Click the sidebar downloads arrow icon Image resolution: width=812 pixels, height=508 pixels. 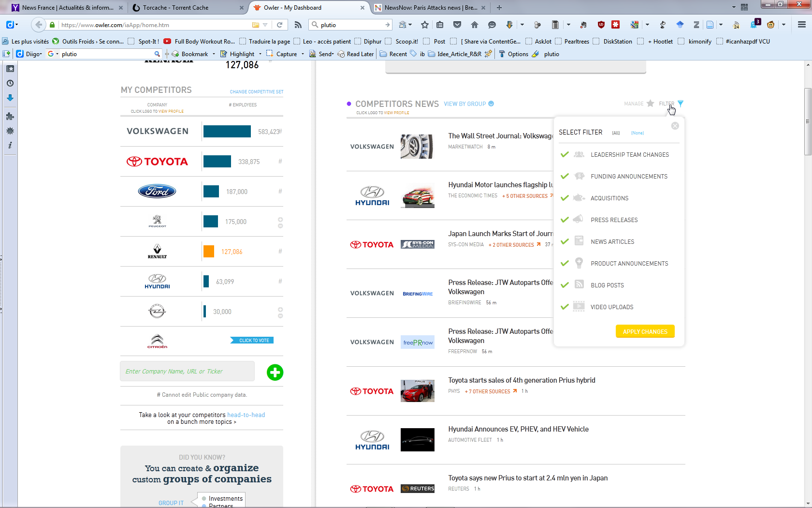(10, 98)
